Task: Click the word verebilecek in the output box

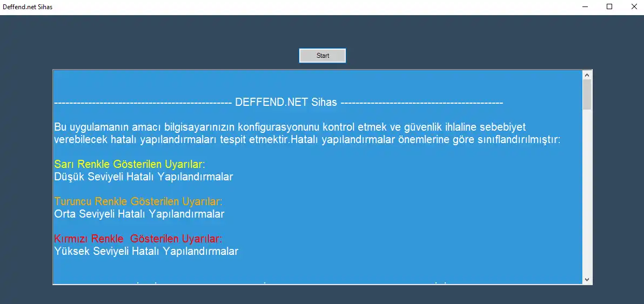Action: [81, 139]
